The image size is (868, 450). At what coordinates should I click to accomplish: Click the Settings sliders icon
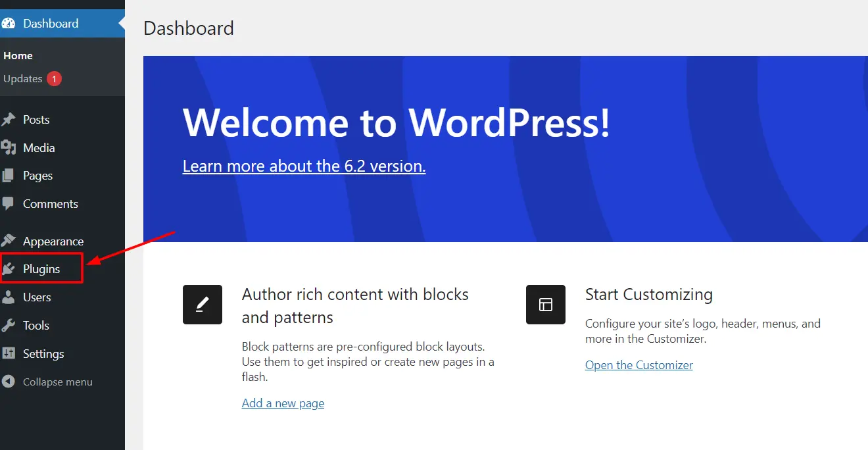[8, 354]
